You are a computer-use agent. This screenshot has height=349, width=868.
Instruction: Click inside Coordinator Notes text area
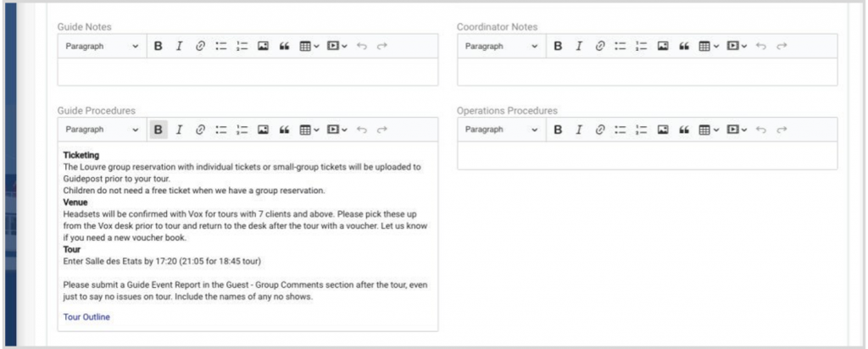[x=647, y=72]
